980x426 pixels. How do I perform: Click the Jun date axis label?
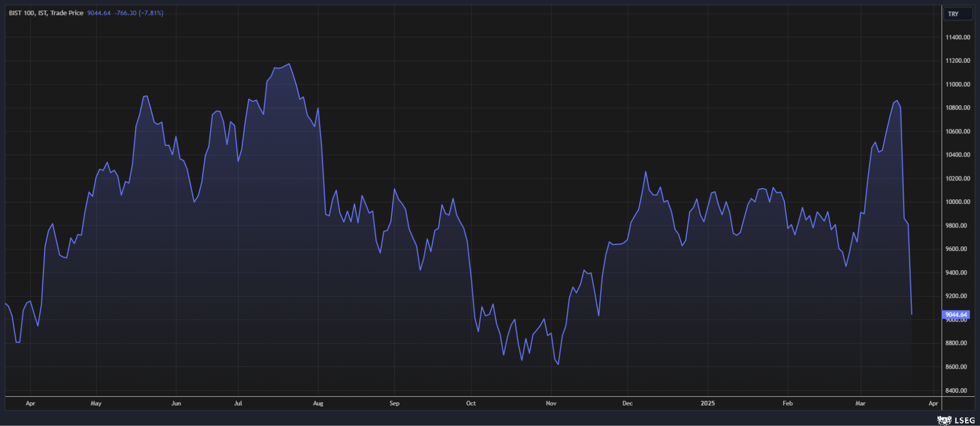coord(176,403)
